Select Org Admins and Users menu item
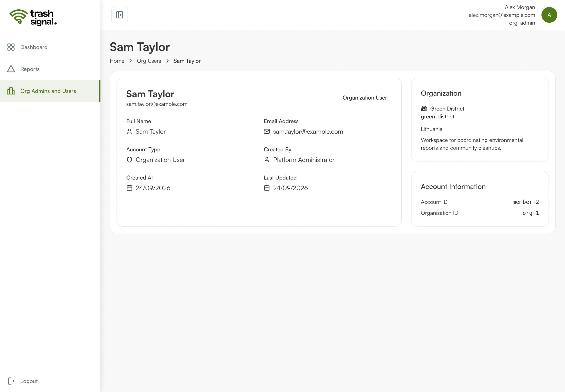 (50, 91)
